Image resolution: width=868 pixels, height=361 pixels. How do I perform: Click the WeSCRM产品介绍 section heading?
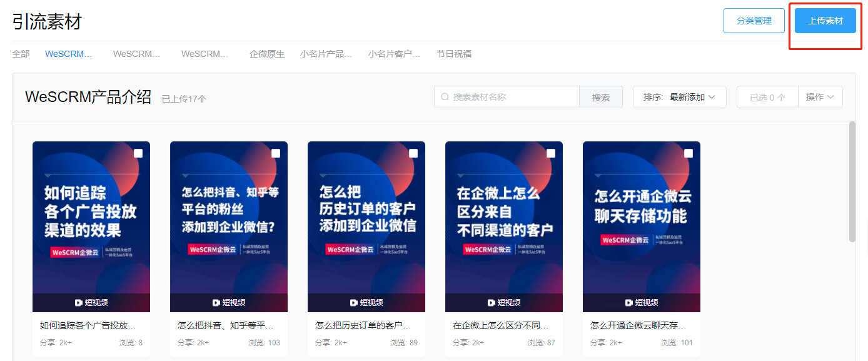88,97
